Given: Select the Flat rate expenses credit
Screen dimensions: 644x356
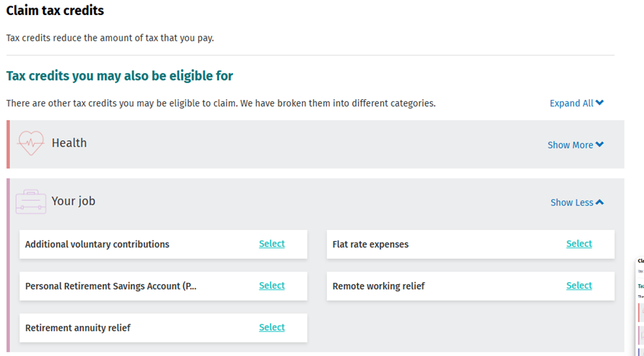Looking at the screenshot, I should (x=579, y=244).
